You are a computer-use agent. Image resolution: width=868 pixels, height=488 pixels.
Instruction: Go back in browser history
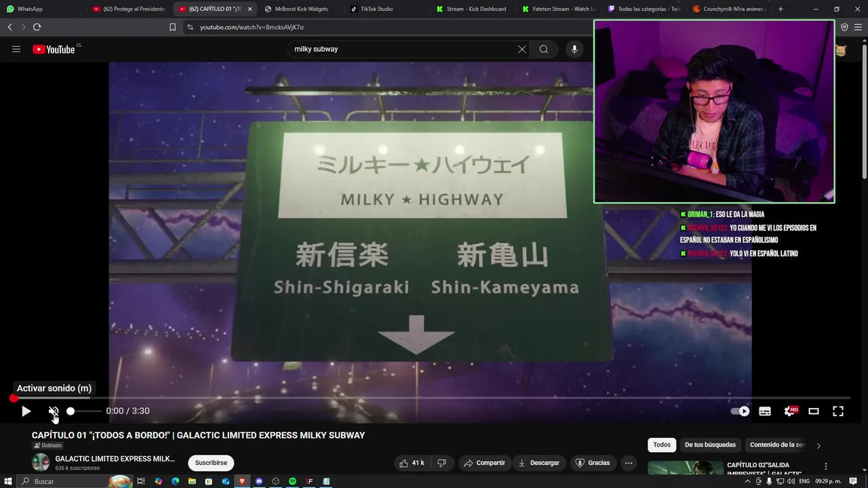tap(9, 27)
